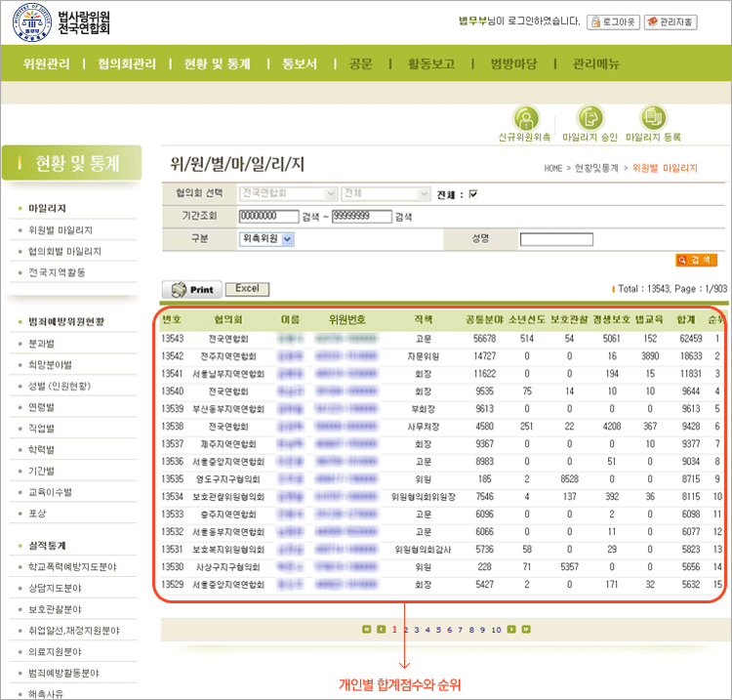Click the 신규위원위촉 icon
This screenshot has height=700, width=732.
coord(525,119)
